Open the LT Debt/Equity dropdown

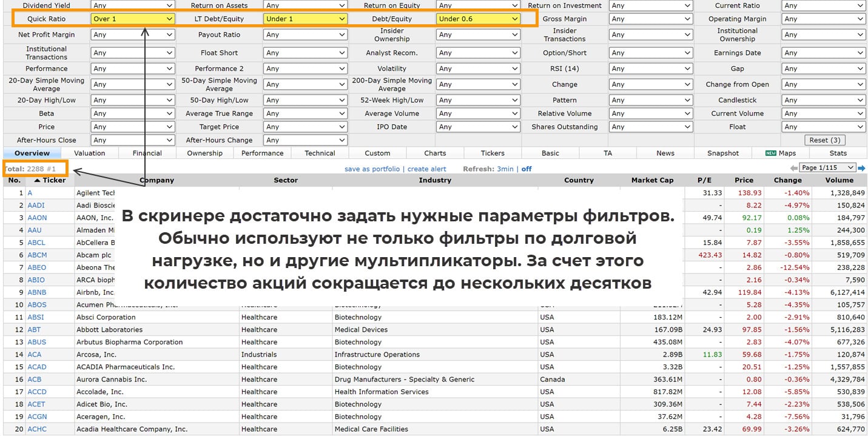click(306, 19)
